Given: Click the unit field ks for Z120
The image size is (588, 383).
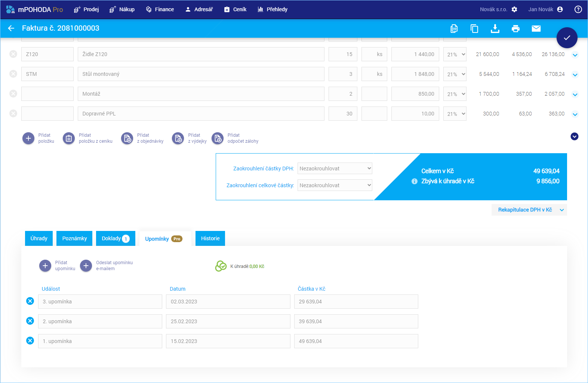Looking at the screenshot, I should [x=374, y=54].
